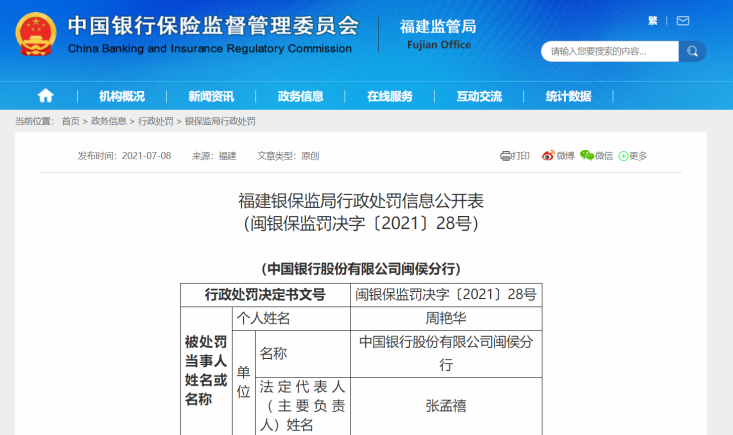
Task: Click the 名称 cell
Action: [303, 354]
